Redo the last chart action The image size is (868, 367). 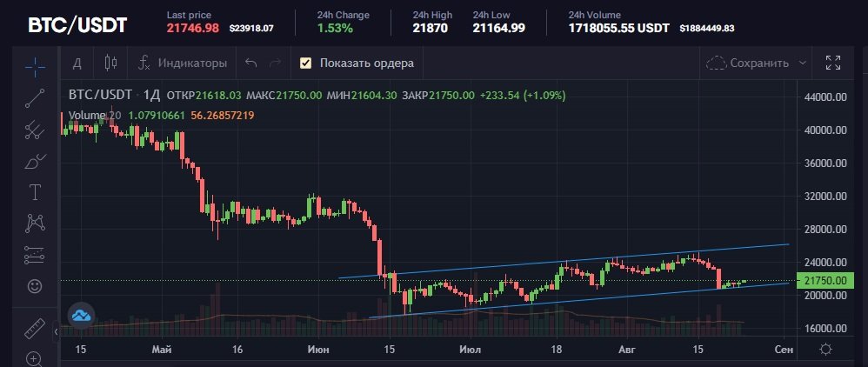pos(275,63)
